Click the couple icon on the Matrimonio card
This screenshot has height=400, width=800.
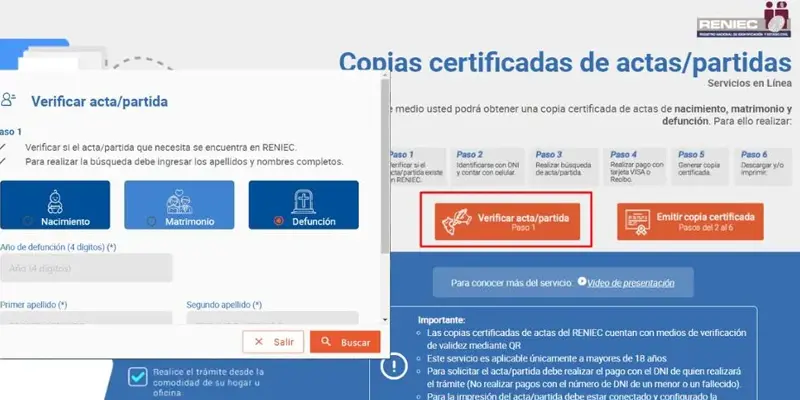tap(180, 202)
